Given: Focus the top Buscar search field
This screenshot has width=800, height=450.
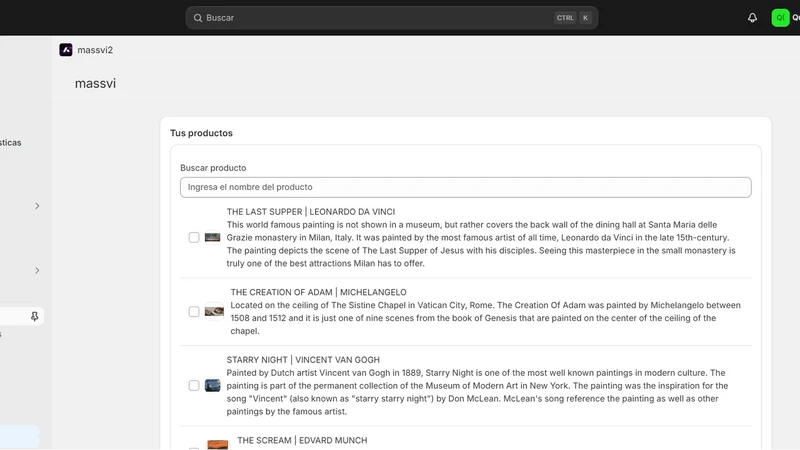Looking at the screenshot, I should [391, 18].
